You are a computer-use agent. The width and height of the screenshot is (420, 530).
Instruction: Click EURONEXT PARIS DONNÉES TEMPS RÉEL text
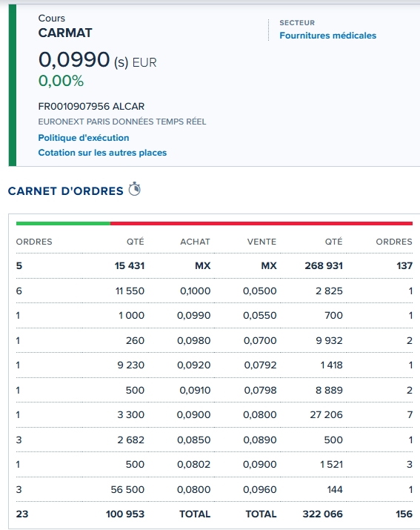tap(122, 122)
